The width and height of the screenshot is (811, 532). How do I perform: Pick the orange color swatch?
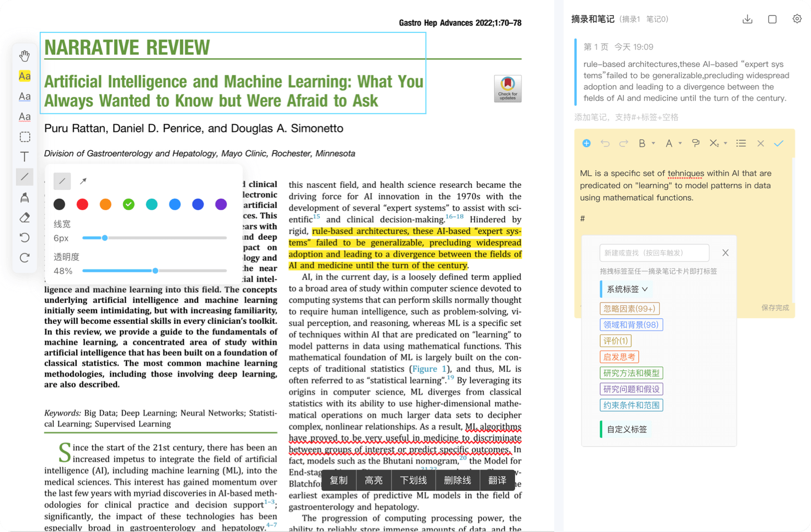(105, 204)
